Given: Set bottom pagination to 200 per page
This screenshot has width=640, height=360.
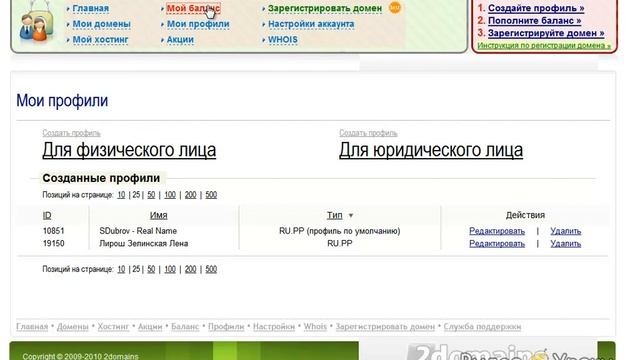Looking at the screenshot, I should tap(191, 269).
